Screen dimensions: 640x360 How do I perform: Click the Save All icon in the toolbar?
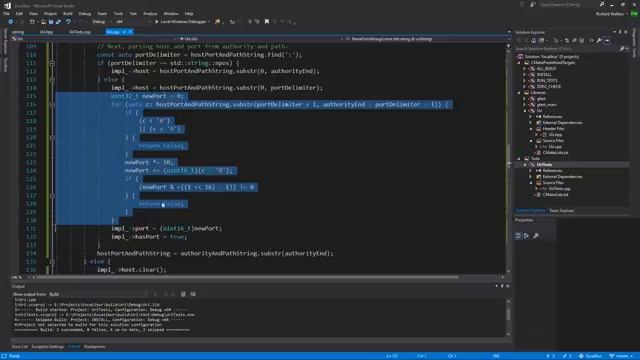pos(58,22)
